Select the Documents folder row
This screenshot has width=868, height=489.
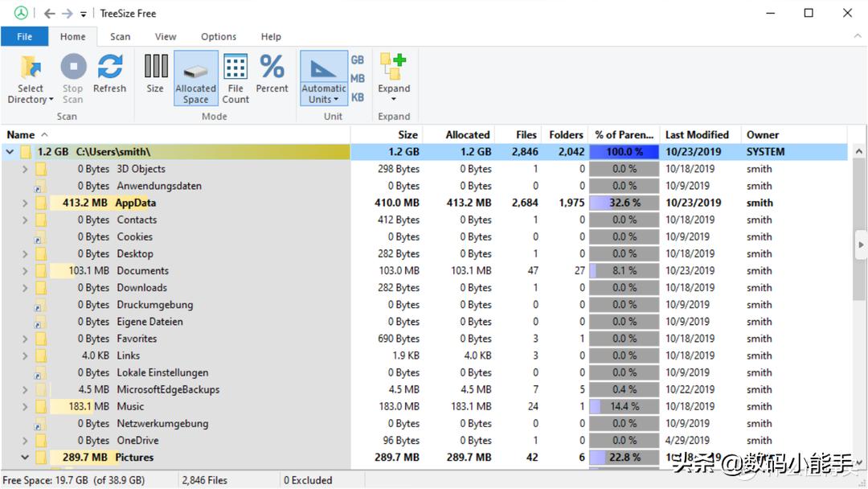[142, 271]
